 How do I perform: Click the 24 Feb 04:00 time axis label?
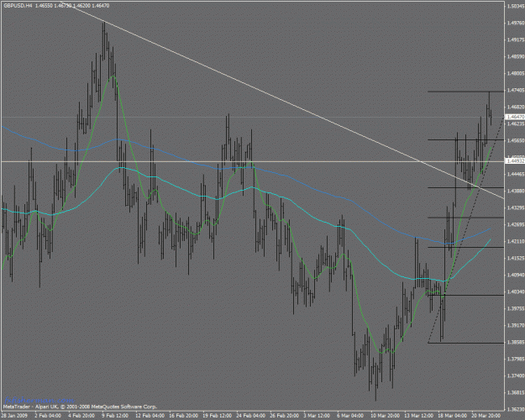pyautogui.click(x=251, y=416)
